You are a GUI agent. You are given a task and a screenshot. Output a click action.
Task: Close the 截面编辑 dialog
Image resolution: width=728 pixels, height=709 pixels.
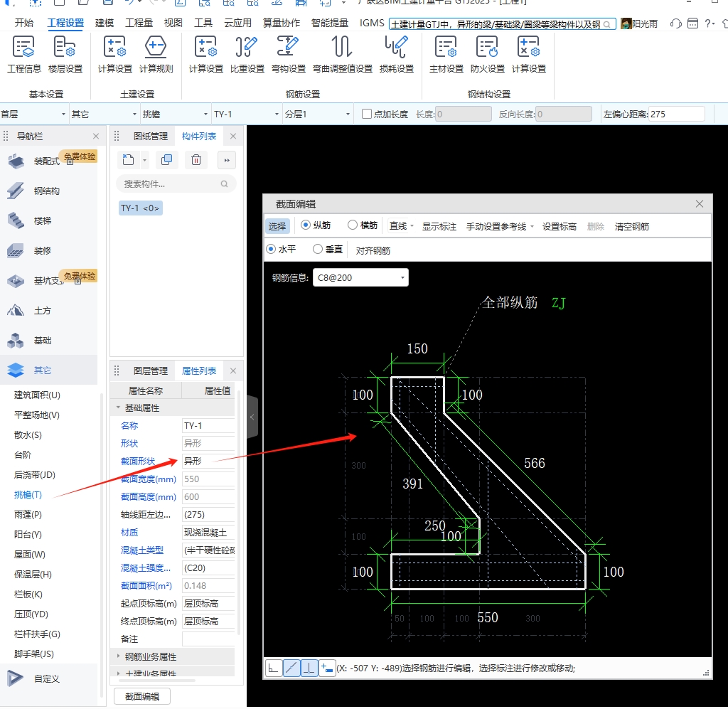coord(700,204)
